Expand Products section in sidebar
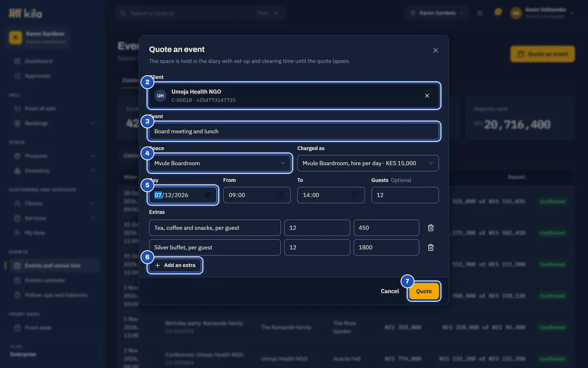The width and height of the screenshot is (588, 368). 54,156
